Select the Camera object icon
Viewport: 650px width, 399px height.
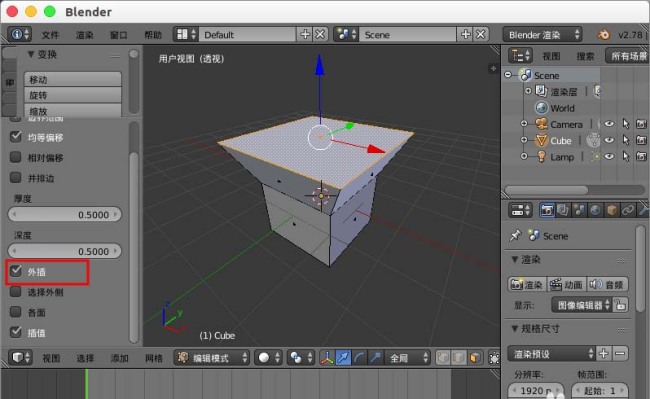coord(541,124)
